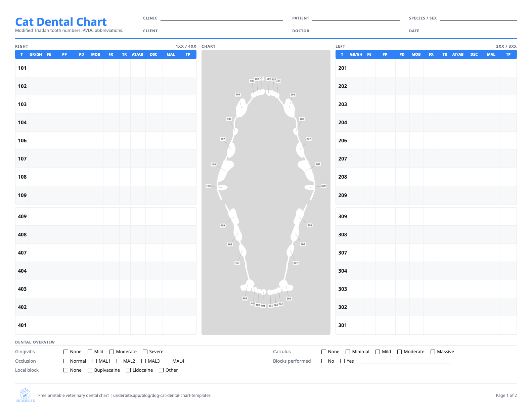532x411 pixels.
Task: Select the MAL1 occlusion checkbox
Action: point(94,361)
